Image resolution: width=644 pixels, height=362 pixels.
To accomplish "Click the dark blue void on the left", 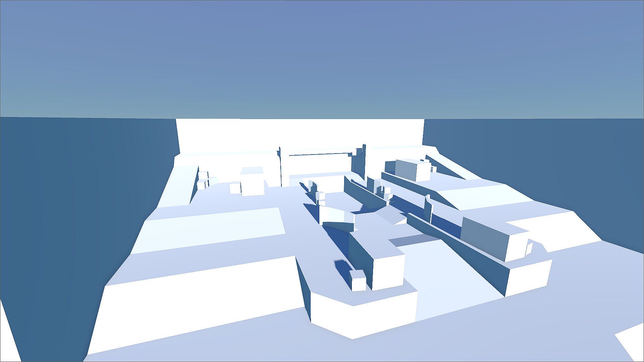I will [67, 201].
